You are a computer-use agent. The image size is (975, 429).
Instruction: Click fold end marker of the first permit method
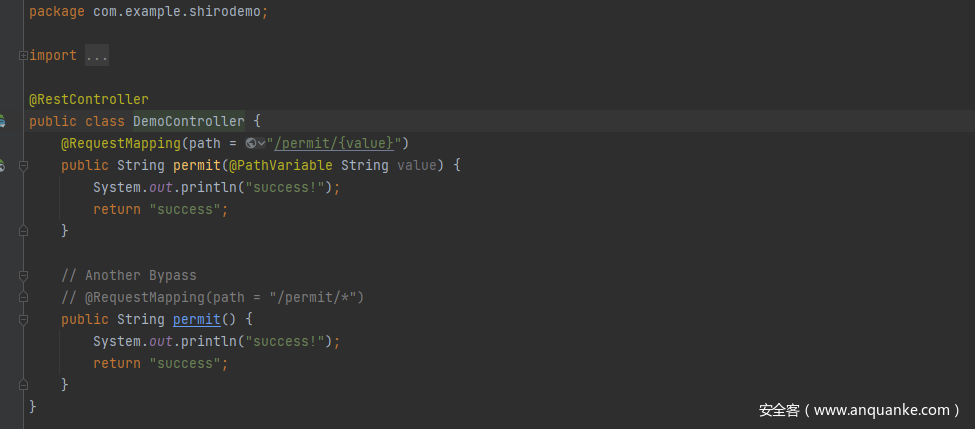pyautogui.click(x=23, y=231)
